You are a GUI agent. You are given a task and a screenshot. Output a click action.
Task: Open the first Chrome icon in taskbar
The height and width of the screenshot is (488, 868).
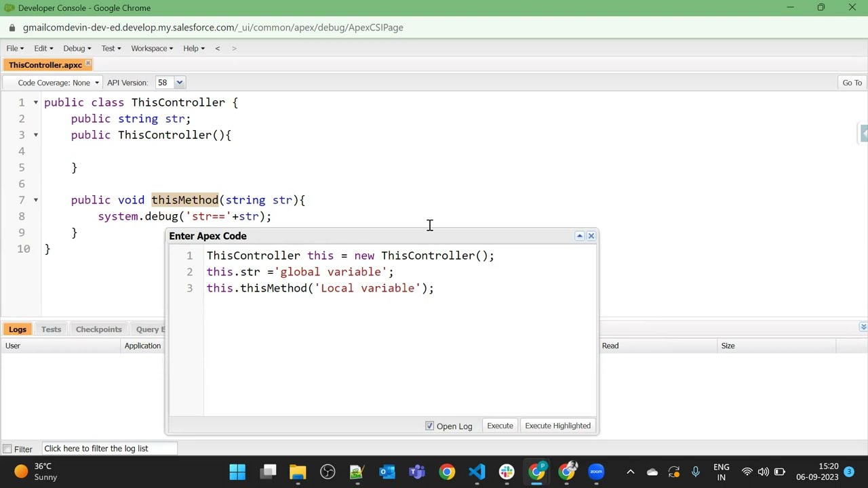pyautogui.click(x=447, y=472)
